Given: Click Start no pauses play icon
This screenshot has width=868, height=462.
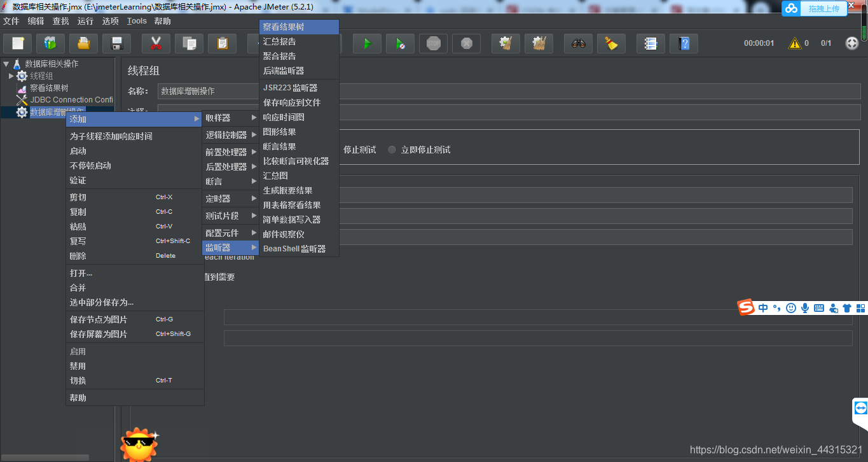Looking at the screenshot, I should (400, 43).
